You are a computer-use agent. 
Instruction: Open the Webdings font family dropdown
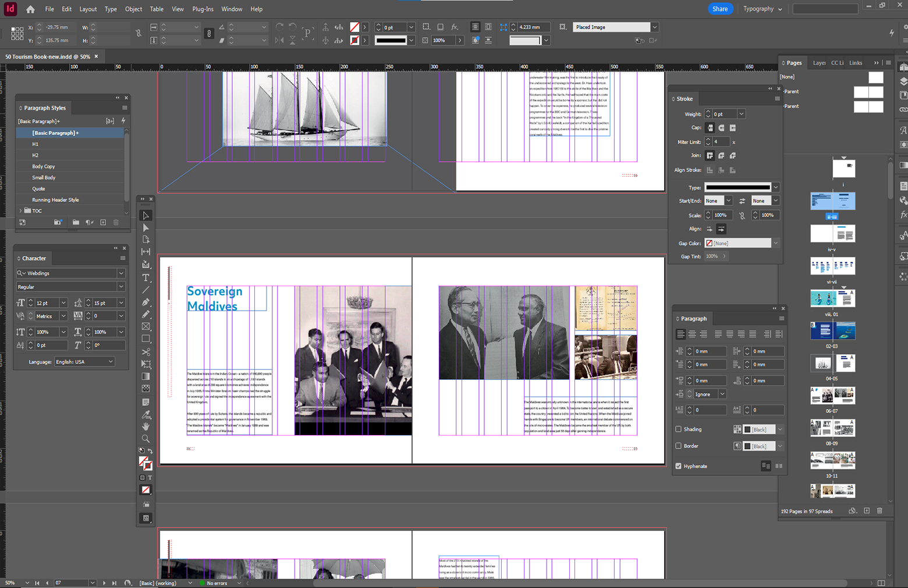click(x=121, y=273)
